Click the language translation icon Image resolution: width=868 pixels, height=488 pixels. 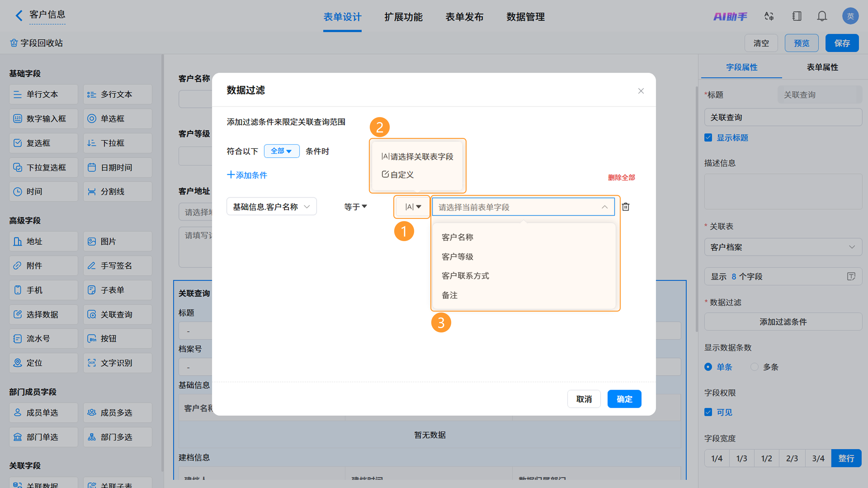(769, 16)
